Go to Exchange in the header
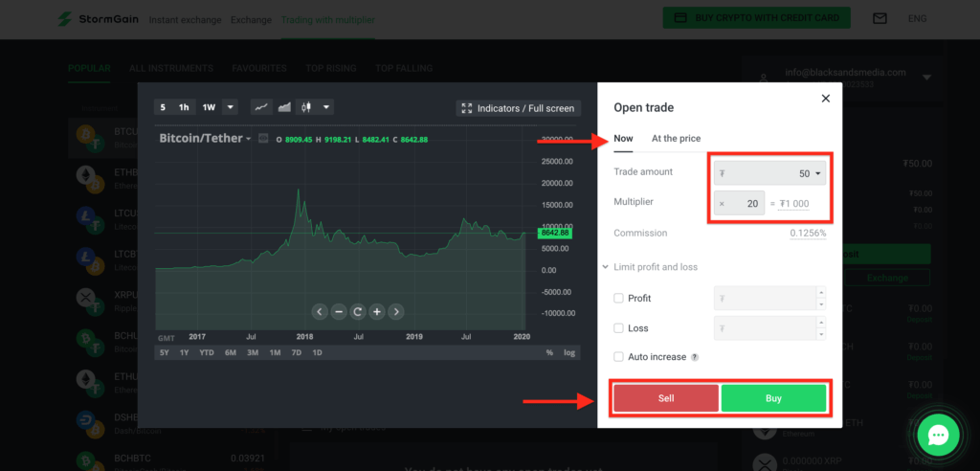Viewport: 980px width, 471px height. click(x=252, y=19)
